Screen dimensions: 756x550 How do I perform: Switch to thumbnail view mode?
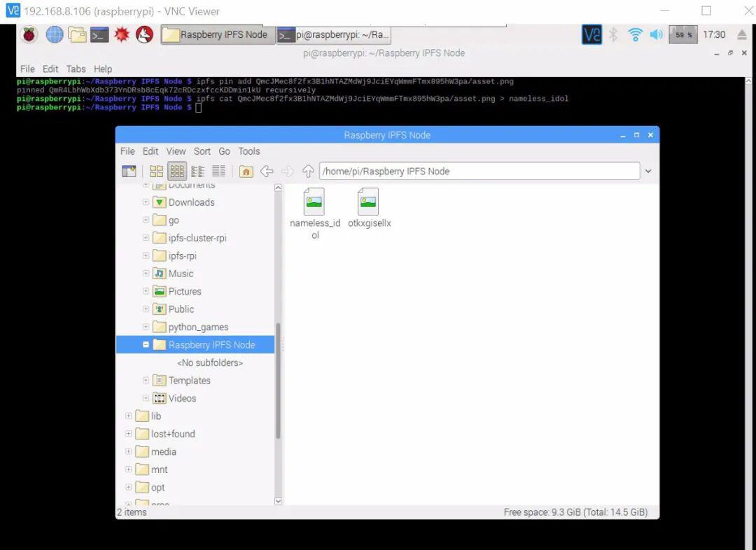click(177, 171)
